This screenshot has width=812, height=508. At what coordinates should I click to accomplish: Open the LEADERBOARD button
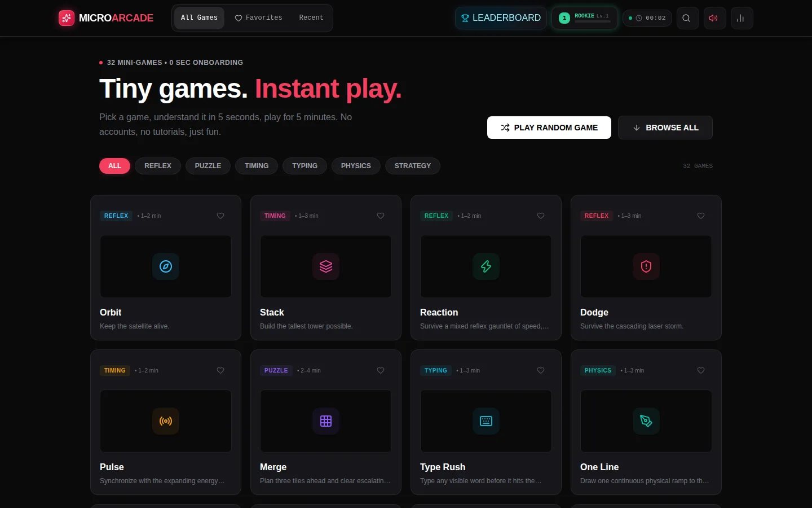[501, 18]
